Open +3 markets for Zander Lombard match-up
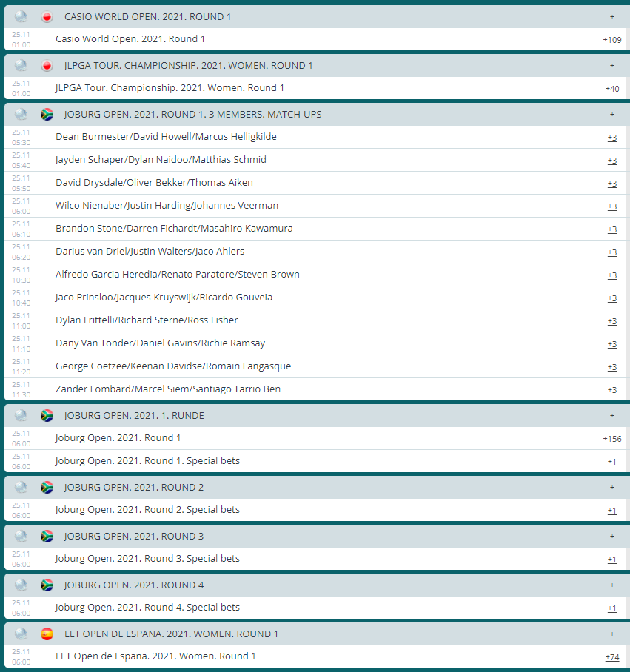The height and width of the screenshot is (672, 630). [612, 391]
